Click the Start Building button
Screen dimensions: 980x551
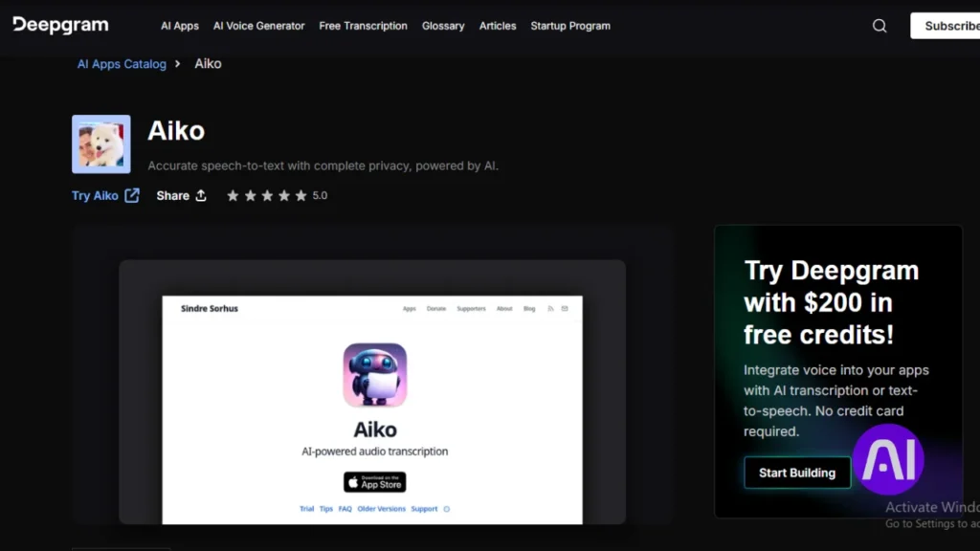pyautogui.click(x=796, y=473)
